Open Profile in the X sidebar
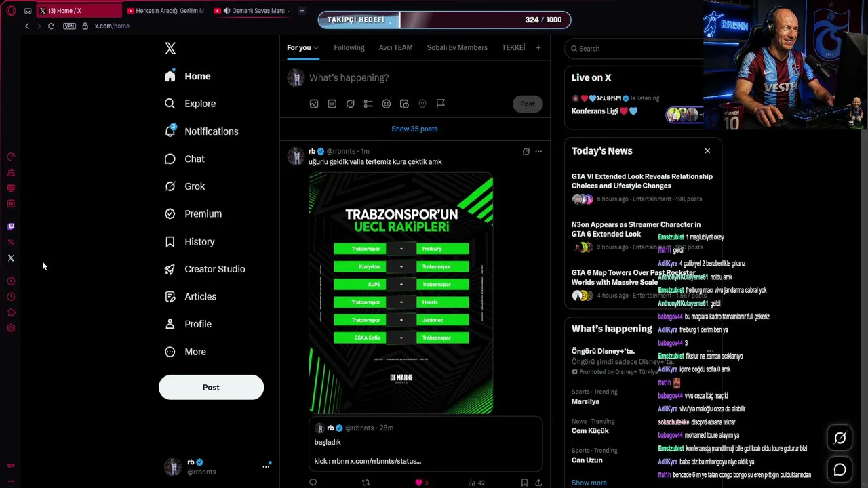868x488 pixels. pyautogui.click(x=188, y=324)
